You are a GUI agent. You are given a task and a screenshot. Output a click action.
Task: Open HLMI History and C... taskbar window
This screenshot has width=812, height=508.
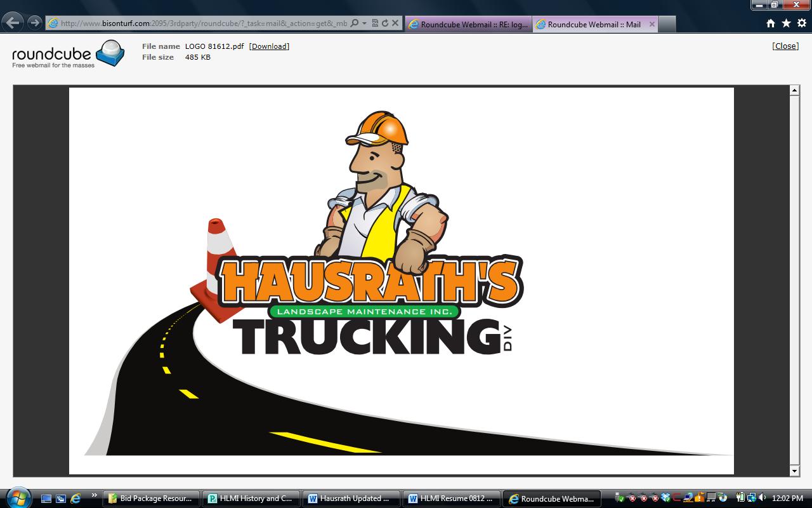[x=252, y=498]
